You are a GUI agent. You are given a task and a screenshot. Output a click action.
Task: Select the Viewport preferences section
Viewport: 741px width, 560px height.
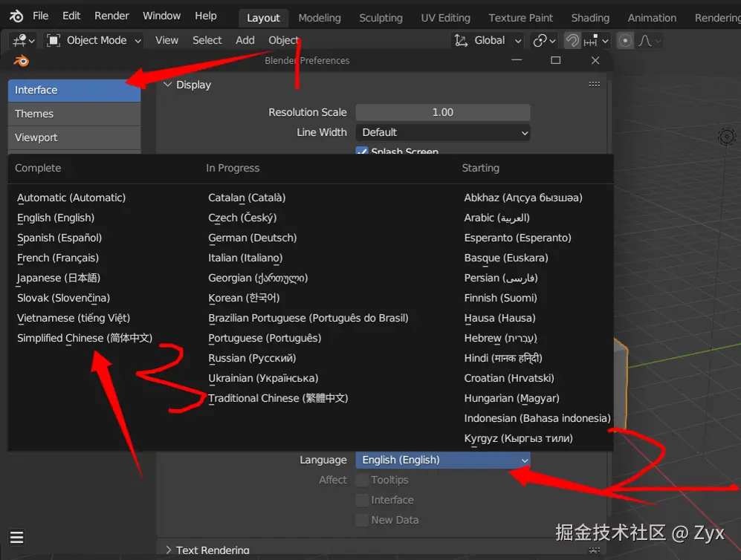tap(74, 137)
